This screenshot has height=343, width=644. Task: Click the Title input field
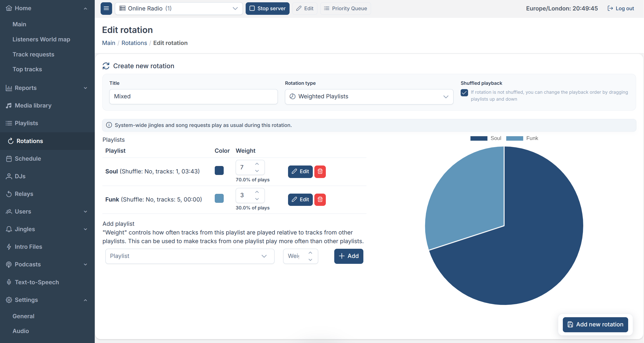tap(193, 97)
